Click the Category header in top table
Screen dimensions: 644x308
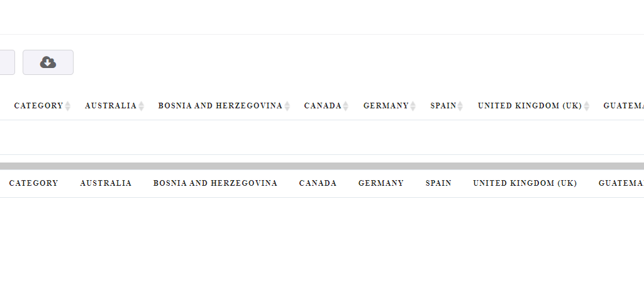(x=38, y=106)
